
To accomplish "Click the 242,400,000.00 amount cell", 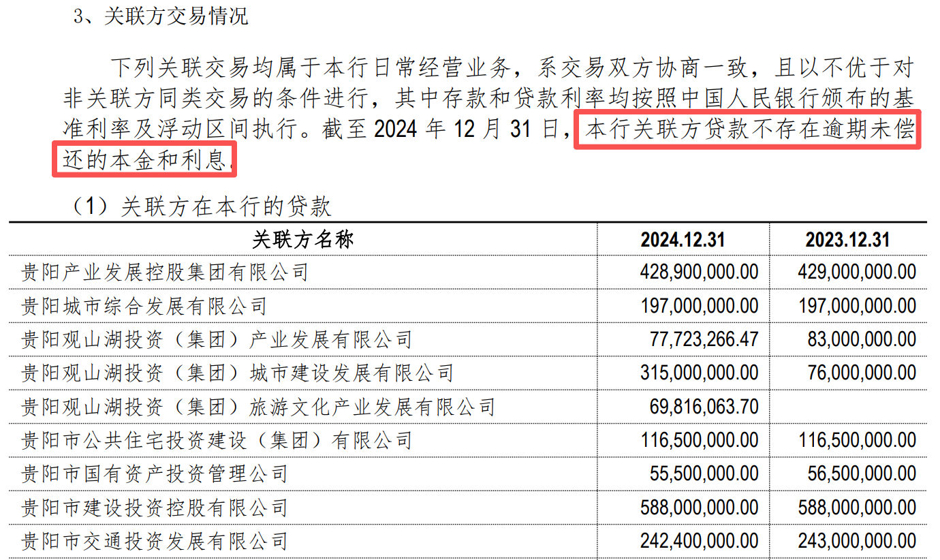I will 699,541.
